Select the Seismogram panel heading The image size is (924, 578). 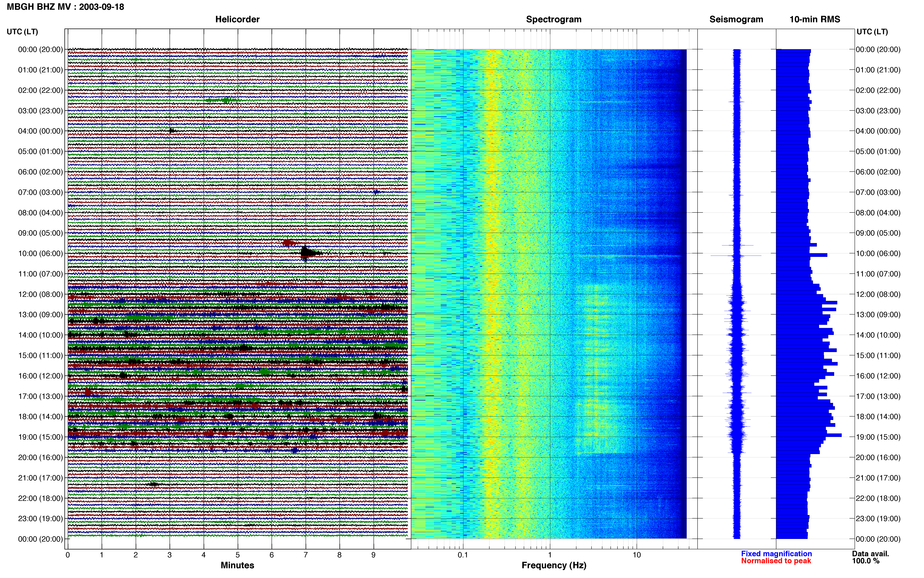click(736, 20)
